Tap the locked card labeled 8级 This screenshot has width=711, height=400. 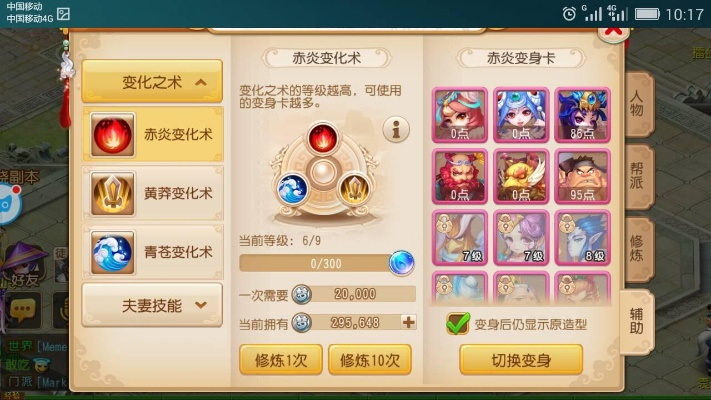pyautogui.click(x=582, y=238)
